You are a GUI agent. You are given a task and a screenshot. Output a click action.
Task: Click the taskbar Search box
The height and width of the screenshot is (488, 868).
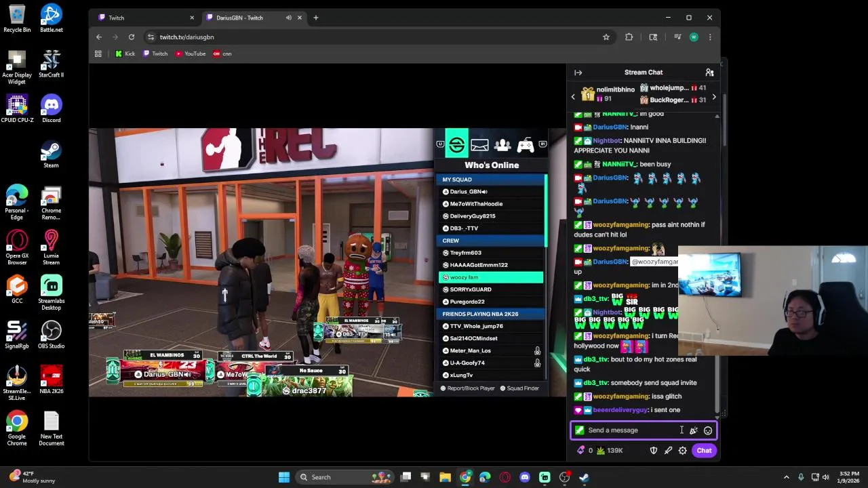pos(345,477)
